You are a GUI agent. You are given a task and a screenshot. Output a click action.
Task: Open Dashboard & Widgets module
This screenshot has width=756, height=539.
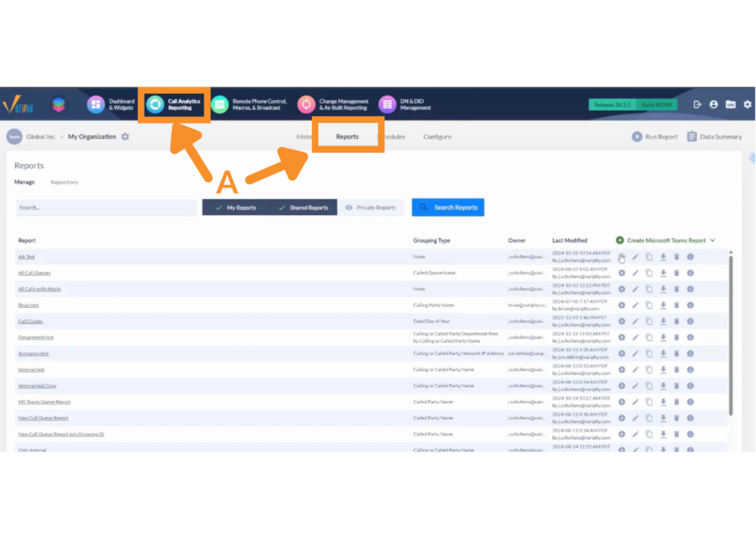coord(111,105)
